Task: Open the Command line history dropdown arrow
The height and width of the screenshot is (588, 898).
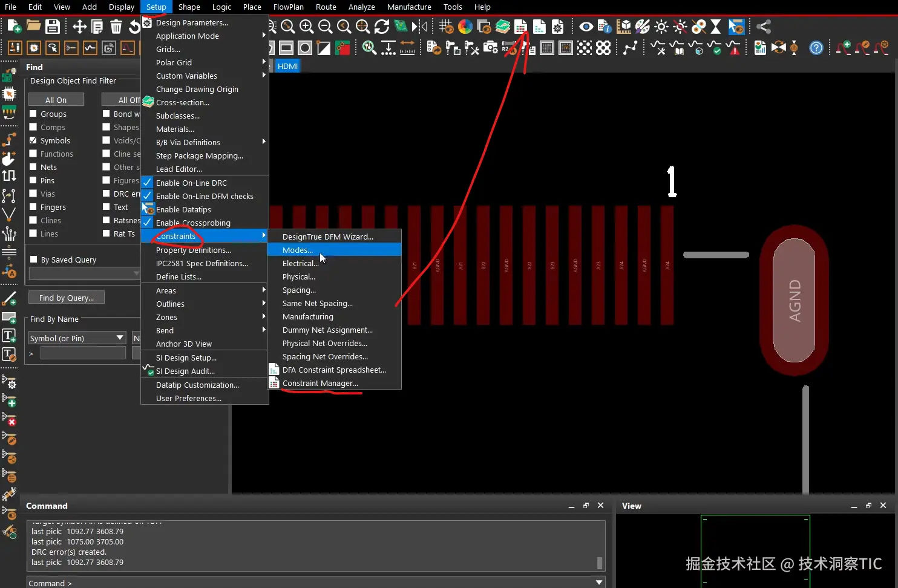Action: click(599, 583)
